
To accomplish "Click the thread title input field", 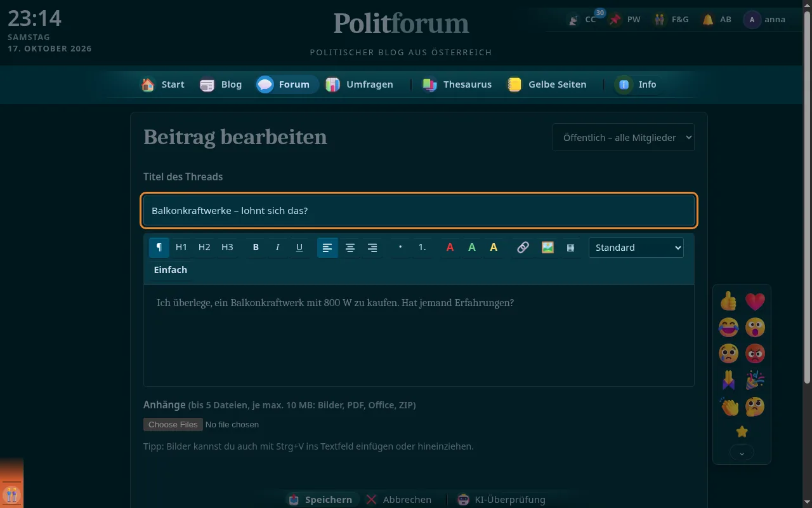I will pos(419,211).
